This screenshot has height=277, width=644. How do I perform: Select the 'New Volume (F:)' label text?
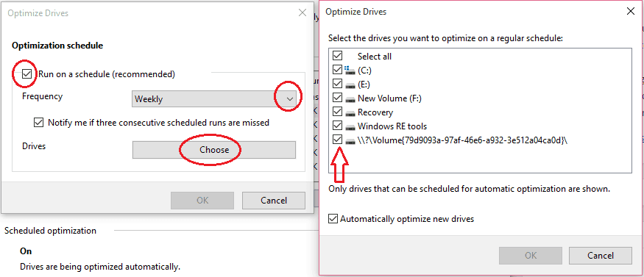click(x=389, y=98)
